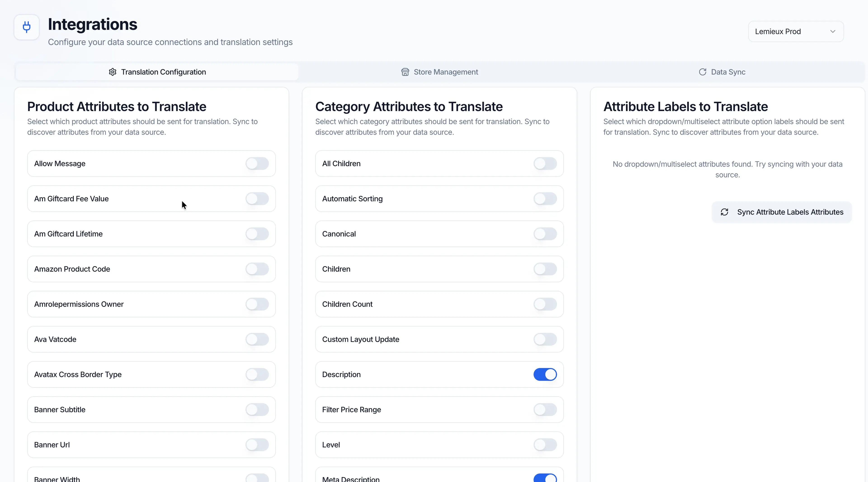Enable Am Giftcard Lifetime translation
Viewport: 868px width, 482px height.
tap(257, 234)
